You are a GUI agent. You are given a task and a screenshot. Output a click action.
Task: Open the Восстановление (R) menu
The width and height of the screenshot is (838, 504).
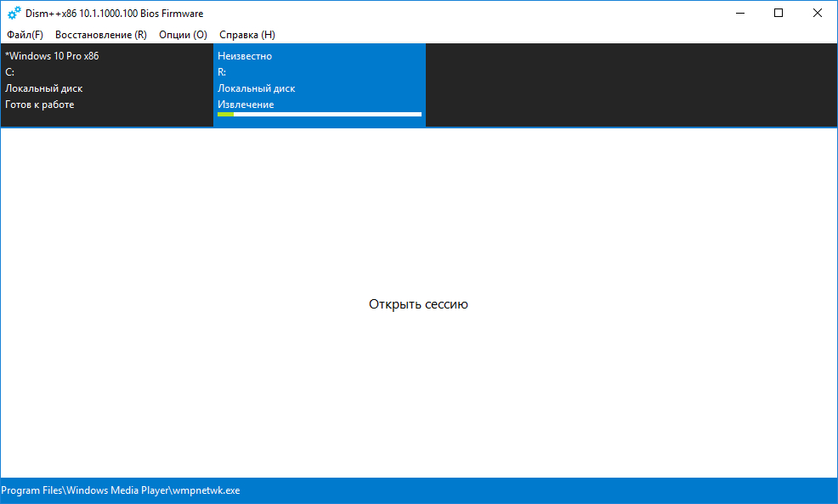coord(100,35)
